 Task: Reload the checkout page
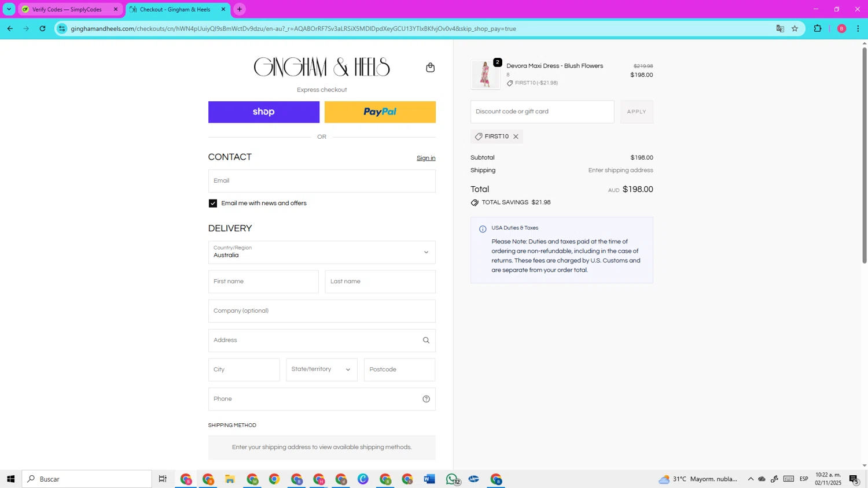coord(42,28)
